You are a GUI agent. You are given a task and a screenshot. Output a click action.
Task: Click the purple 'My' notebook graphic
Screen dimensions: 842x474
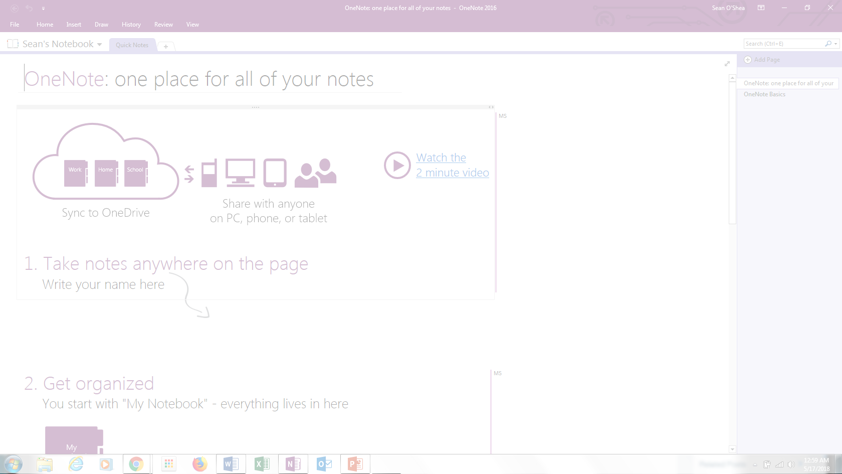[74, 440]
